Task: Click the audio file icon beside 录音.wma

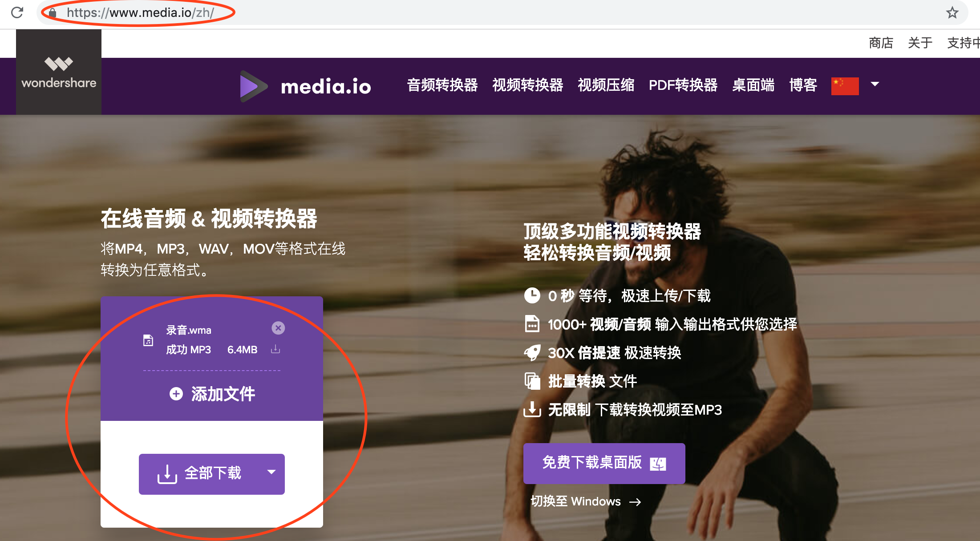Action: 148,340
